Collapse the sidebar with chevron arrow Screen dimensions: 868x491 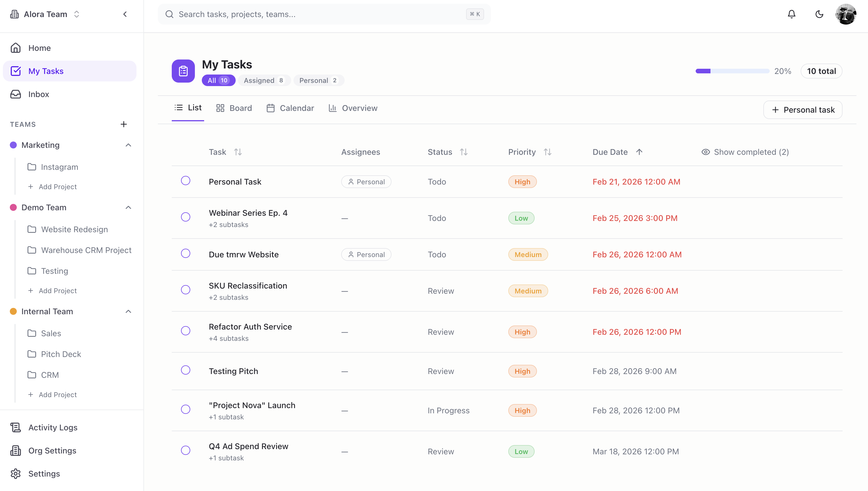(125, 14)
